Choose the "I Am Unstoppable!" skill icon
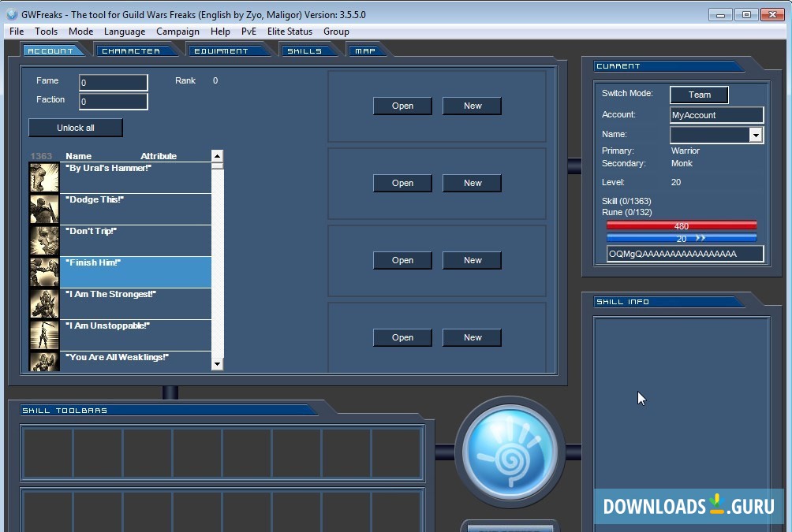This screenshot has height=532, width=792. coord(44,335)
